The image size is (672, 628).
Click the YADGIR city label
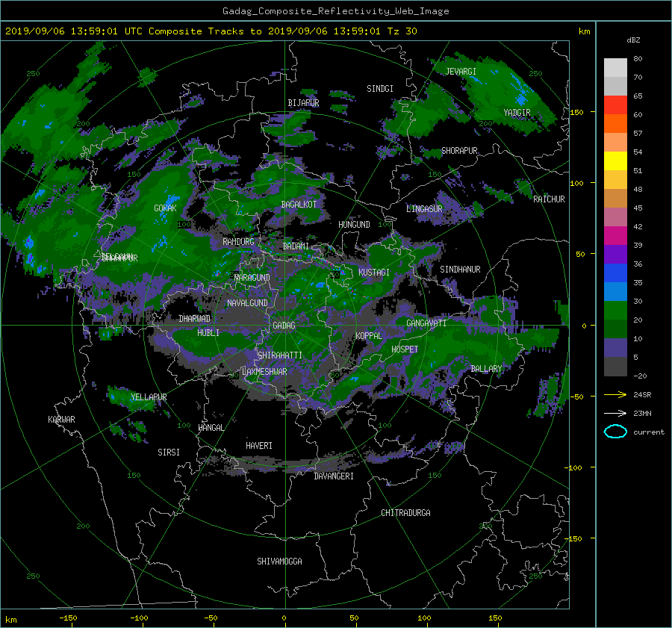[517, 113]
